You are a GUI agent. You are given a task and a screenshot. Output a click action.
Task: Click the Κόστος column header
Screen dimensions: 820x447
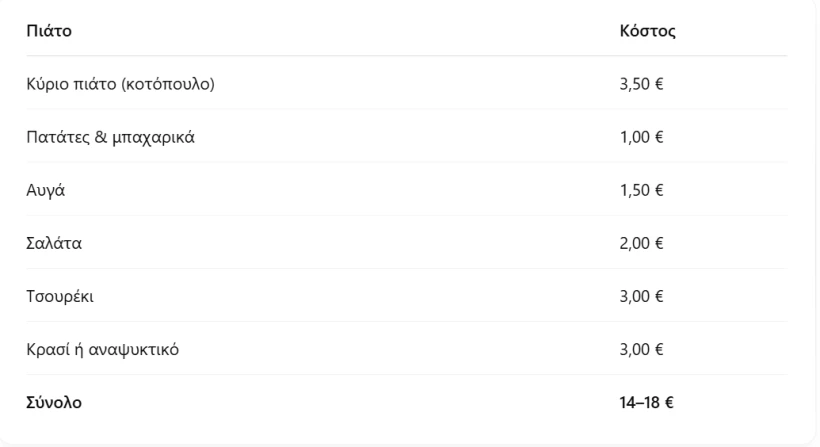(647, 31)
